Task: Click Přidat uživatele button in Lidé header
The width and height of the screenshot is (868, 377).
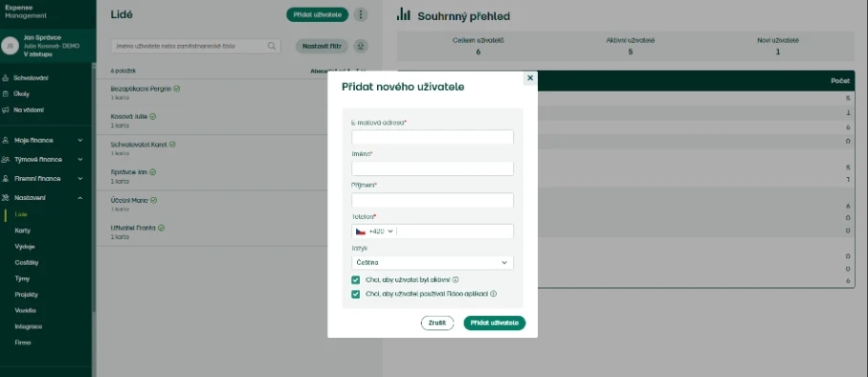Action: pyautogui.click(x=317, y=14)
